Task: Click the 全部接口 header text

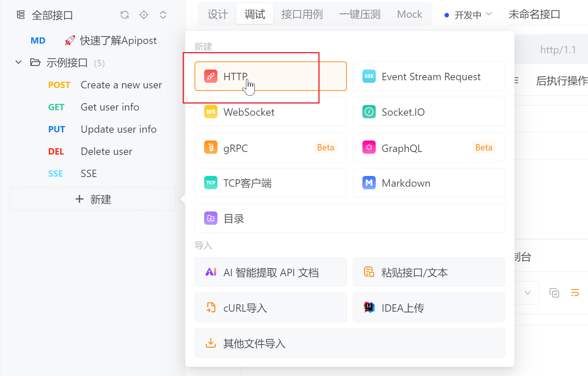Action: [x=52, y=15]
